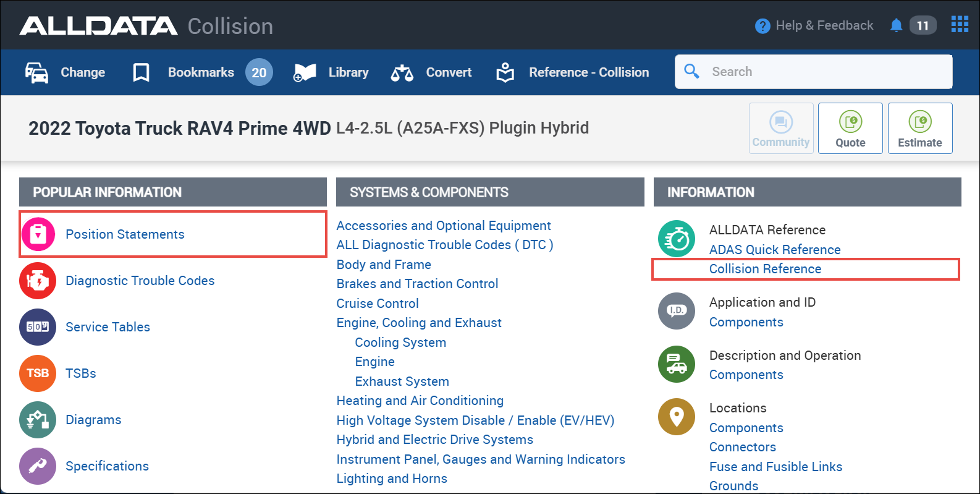Viewport: 980px width, 494px height.
Task: Open Engine, Cooling and Exhaust
Action: pos(419,323)
